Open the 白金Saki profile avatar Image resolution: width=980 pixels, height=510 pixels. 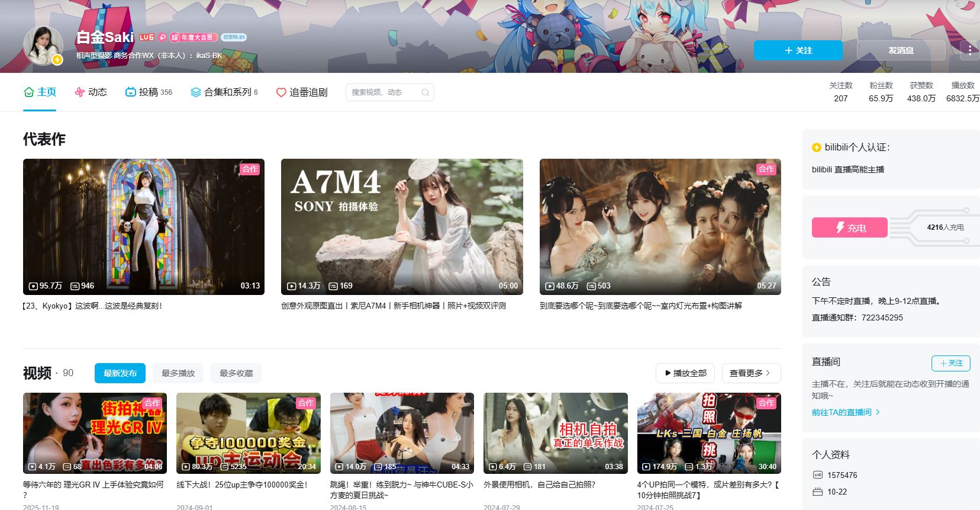(43, 46)
